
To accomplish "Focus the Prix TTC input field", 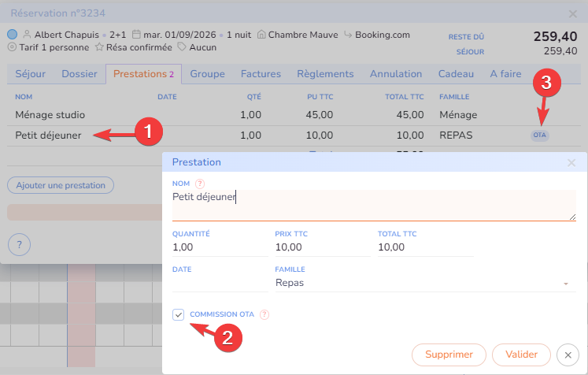I will click(321, 247).
